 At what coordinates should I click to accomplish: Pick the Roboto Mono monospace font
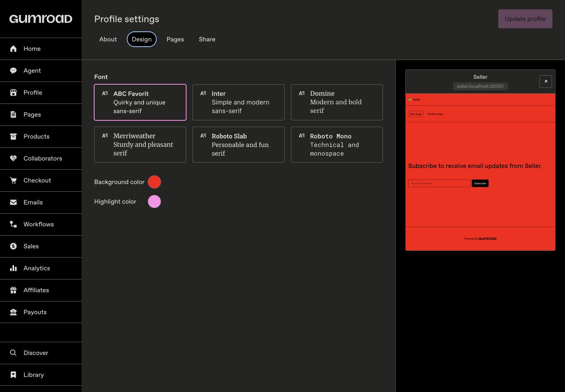coord(337,145)
